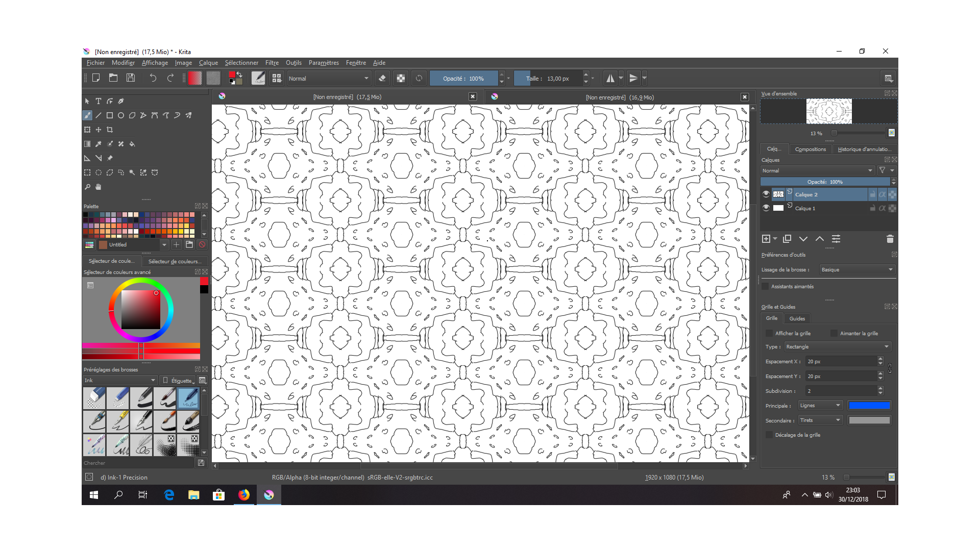Image resolution: width=980 pixels, height=551 pixels.
Task: Click the secondary grid gray color swatch
Action: coord(869,420)
